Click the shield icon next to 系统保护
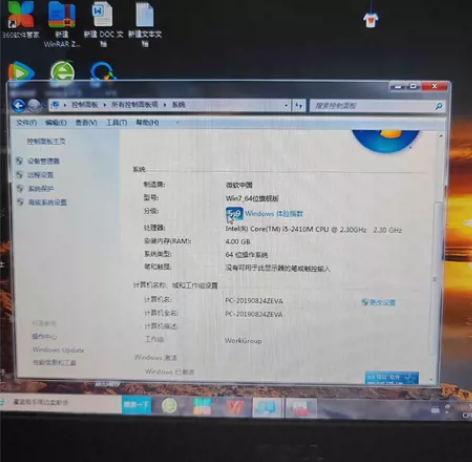 (20, 188)
